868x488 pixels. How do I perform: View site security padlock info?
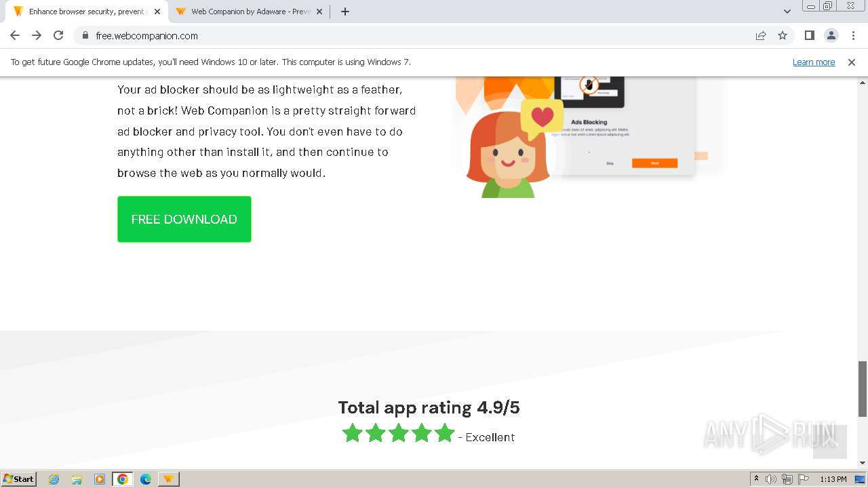85,35
